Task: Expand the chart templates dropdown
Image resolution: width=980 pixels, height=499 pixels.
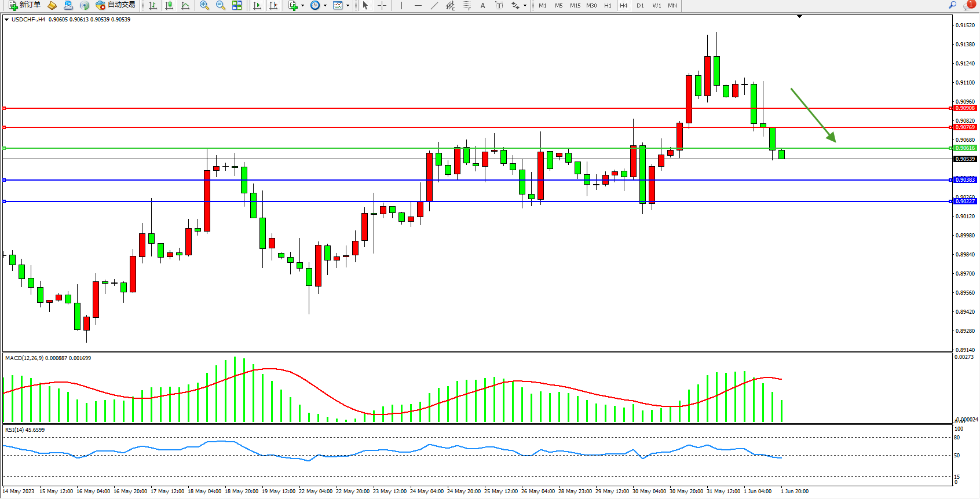Action: [x=348, y=6]
